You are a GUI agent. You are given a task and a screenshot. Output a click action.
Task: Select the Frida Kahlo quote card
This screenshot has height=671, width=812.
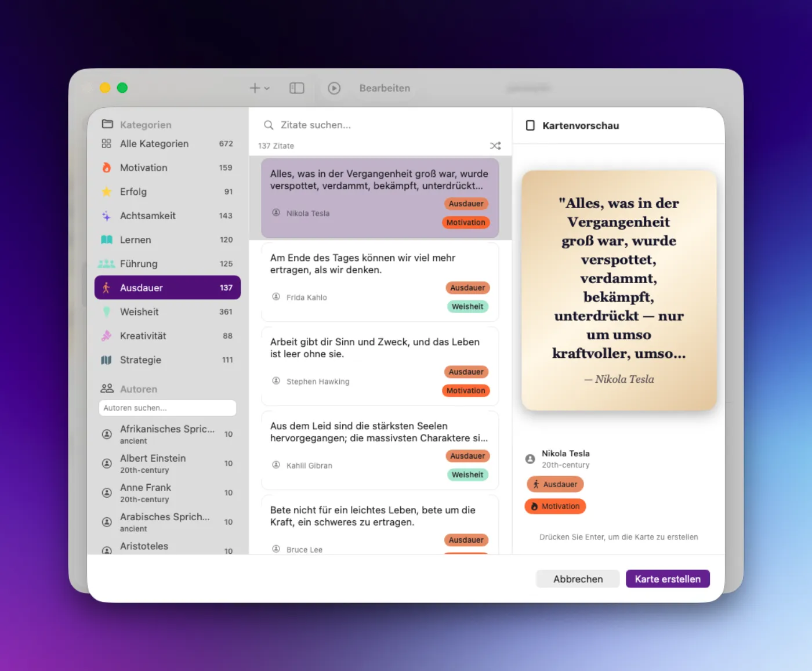[x=380, y=282]
